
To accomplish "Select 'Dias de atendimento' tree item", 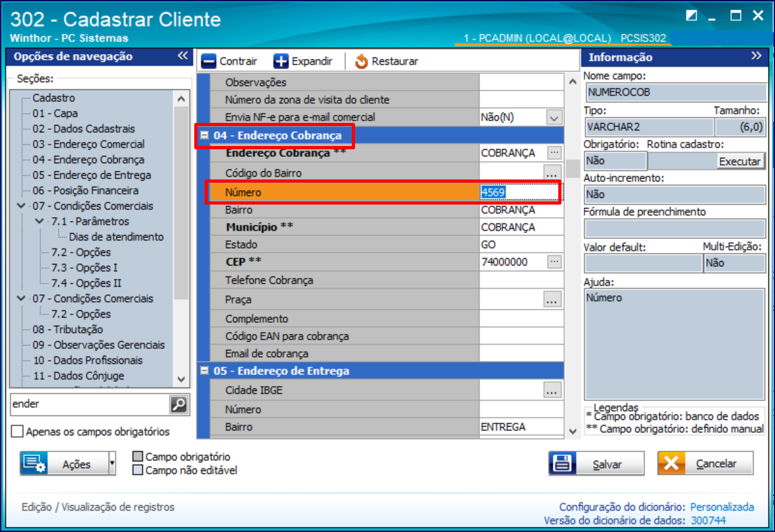I will pyautogui.click(x=116, y=237).
